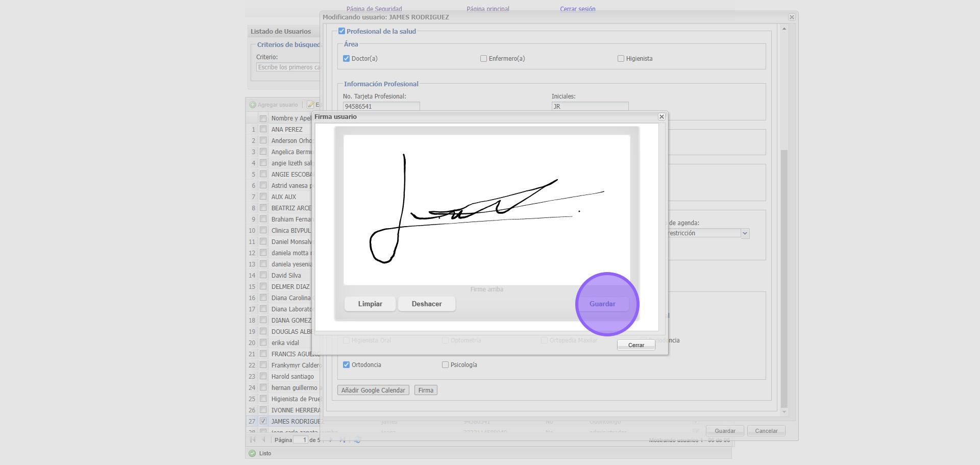The height and width of the screenshot is (465, 980).
Task: Open the agenda restriction dropdown
Action: coord(745,233)
